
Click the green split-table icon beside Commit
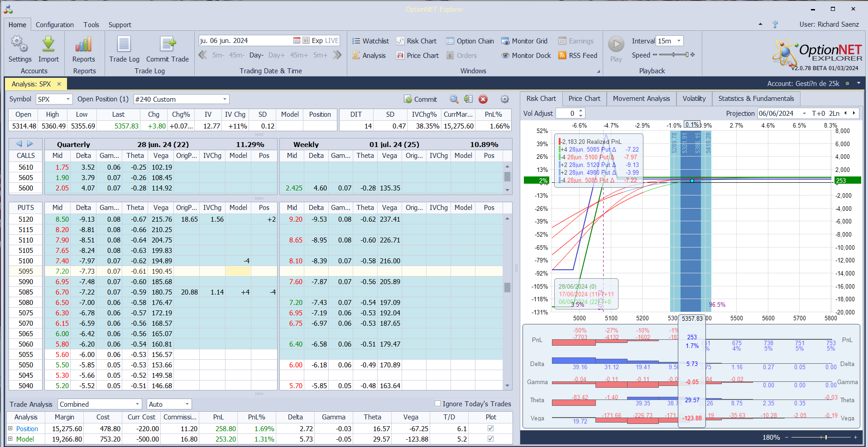point(468,99)
